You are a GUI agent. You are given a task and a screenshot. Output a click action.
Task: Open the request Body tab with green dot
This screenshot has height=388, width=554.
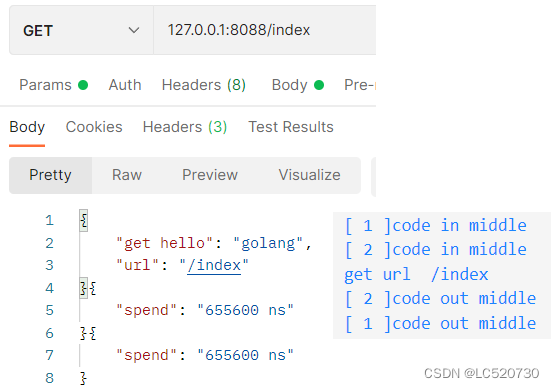point(297,85)
